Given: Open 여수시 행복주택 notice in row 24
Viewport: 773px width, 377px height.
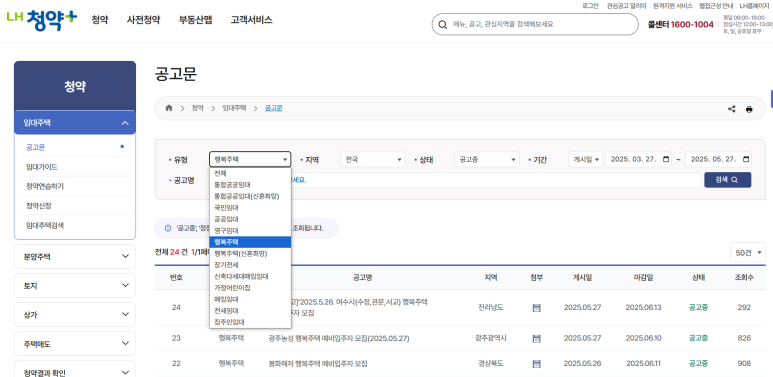Looking at the screenshot, I should click(x=360, y=308).
